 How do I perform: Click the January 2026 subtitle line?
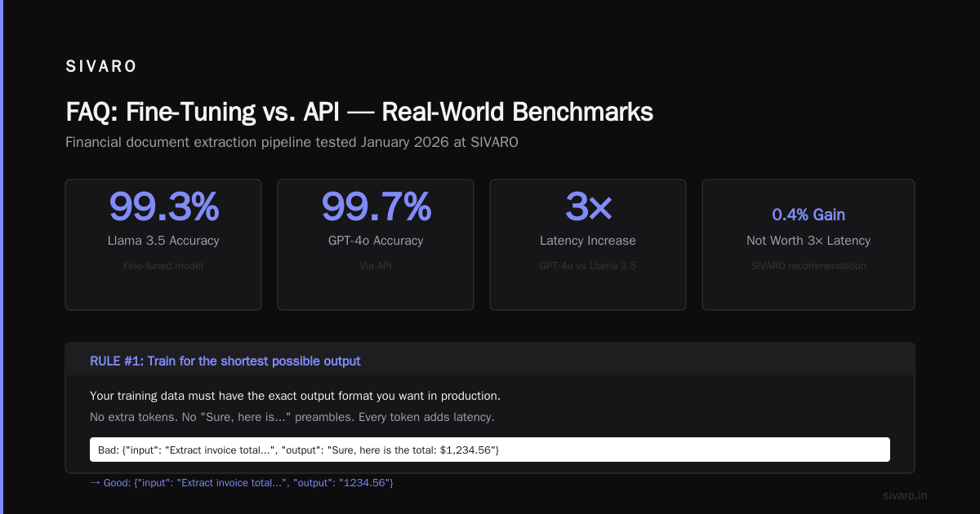coord(292,142)
